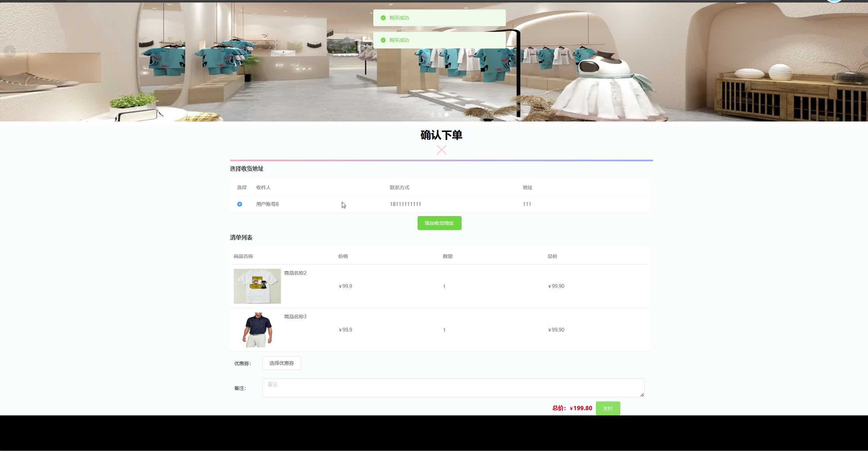868x451 pixels.
Task: Click into the 备注 remarks text field
Action: [453, 387]
